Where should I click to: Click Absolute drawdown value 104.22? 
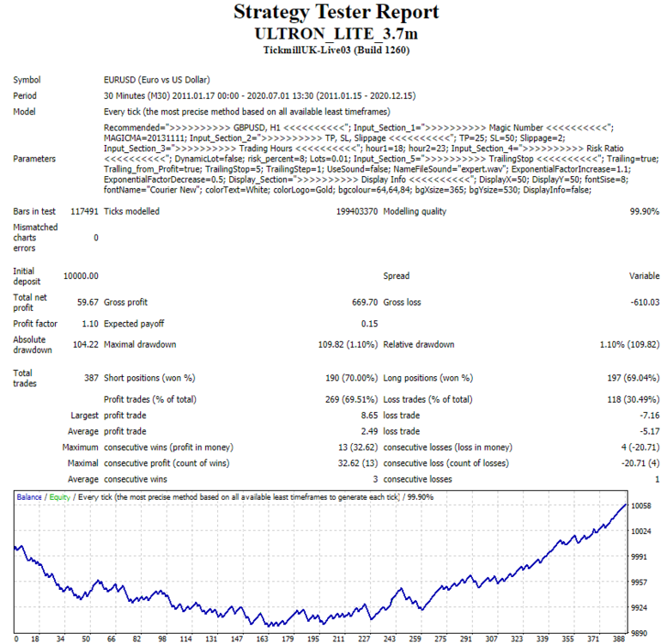86,344
